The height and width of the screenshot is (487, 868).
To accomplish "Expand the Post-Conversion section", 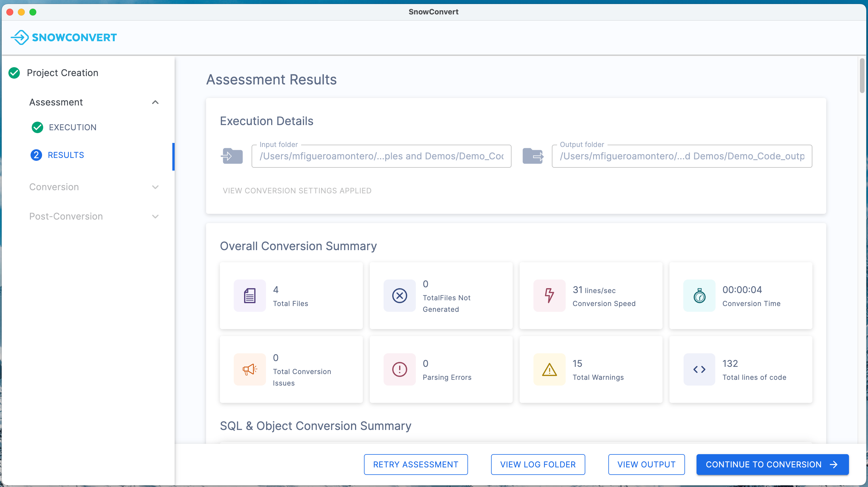I will tap(155, 216).
